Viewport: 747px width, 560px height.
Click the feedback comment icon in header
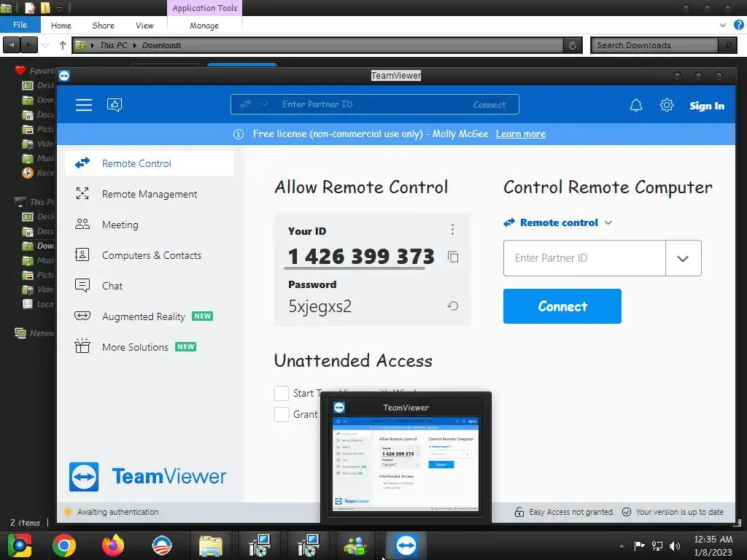tap(115, 105)
